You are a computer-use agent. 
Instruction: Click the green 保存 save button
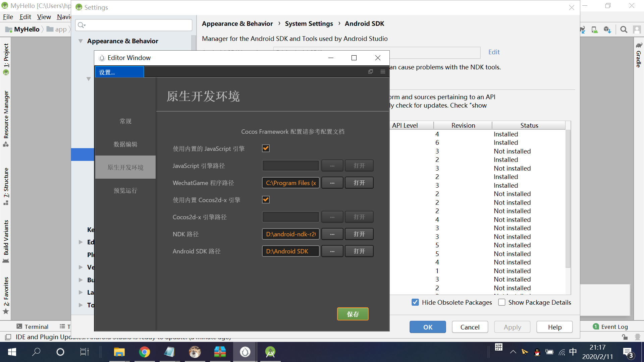coord(353,314)
